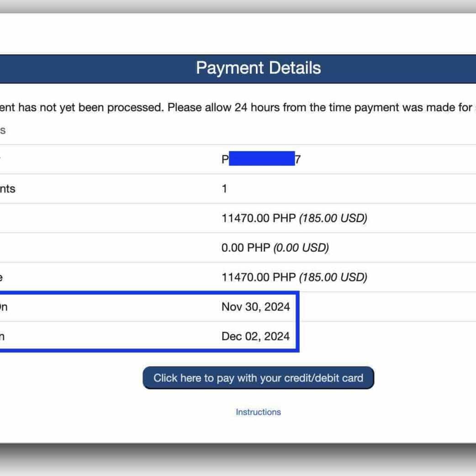Viewport: 476px width, 476px height.
Task: Click the Payment Details header title
Action: coord(258,68)
